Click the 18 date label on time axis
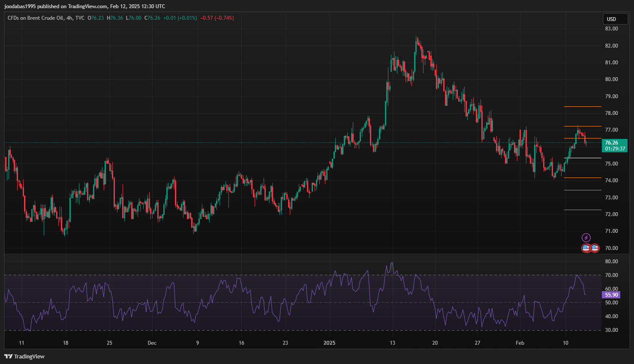 point(66,343)
